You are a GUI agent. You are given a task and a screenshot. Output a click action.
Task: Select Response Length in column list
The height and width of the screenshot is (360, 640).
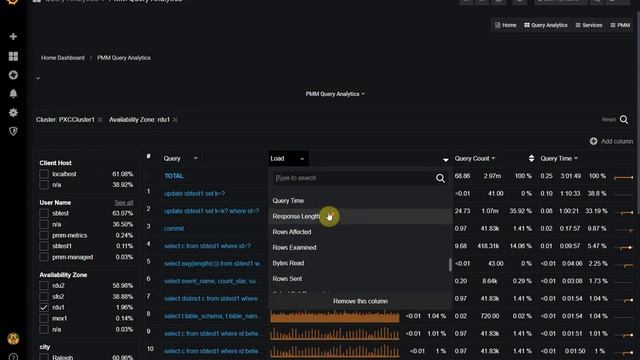[360, 216]
